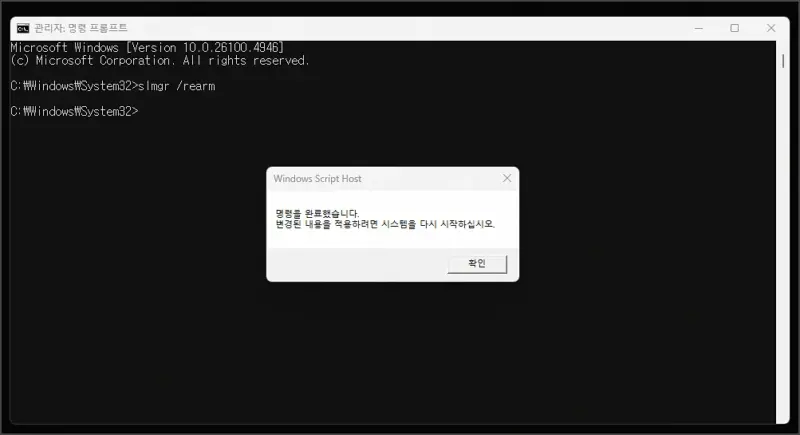The height and width of the screenshot is (435, 800).
Task: Click the 'slmgr /rearm' command text
Action: [x=177, y=86]
